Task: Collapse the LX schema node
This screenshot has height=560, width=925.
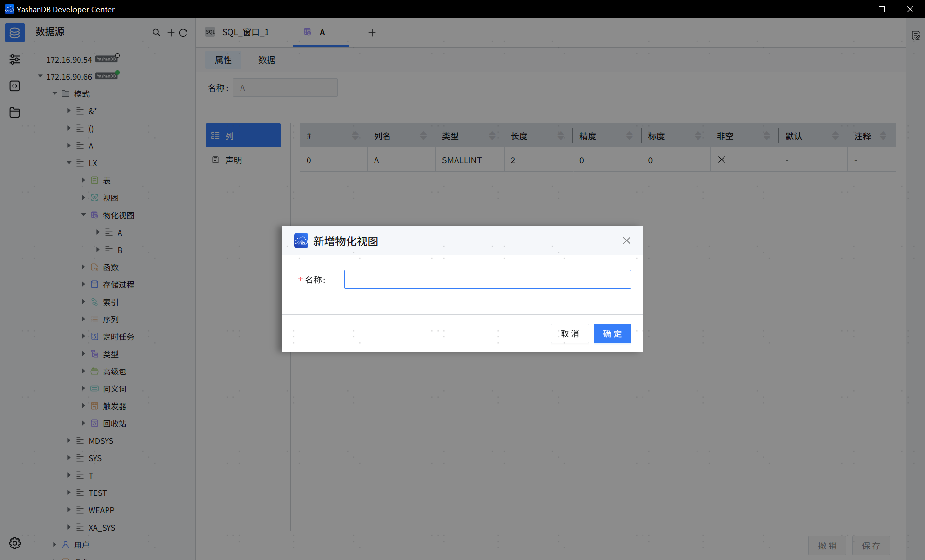Action: (69, 163)
